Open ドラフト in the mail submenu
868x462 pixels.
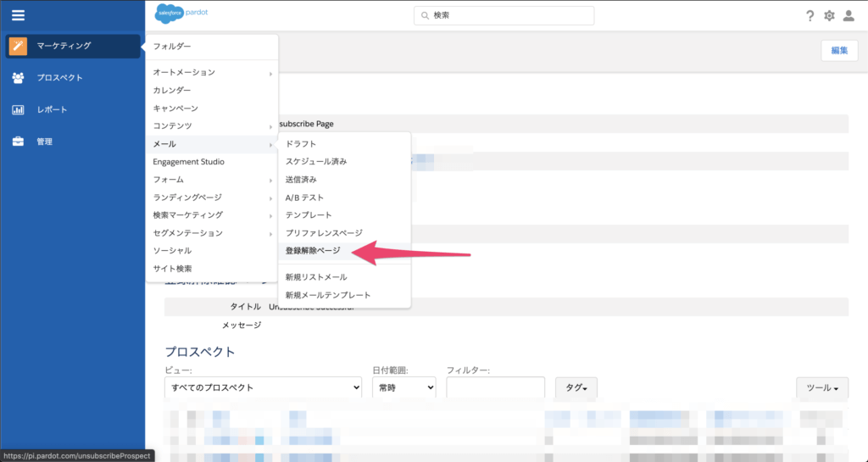[344, 144]
